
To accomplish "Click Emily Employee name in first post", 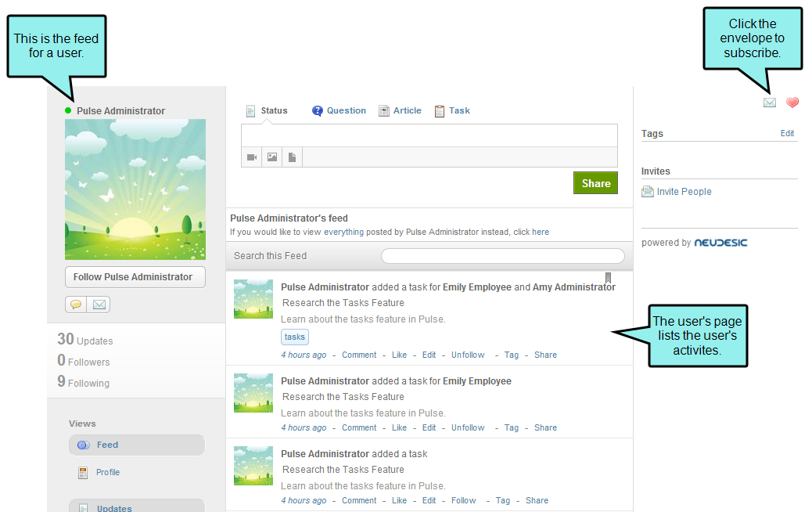I will coord(477,287).
